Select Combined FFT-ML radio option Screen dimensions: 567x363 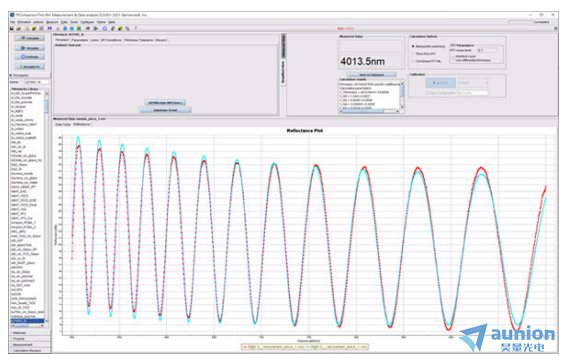(427, 61)
